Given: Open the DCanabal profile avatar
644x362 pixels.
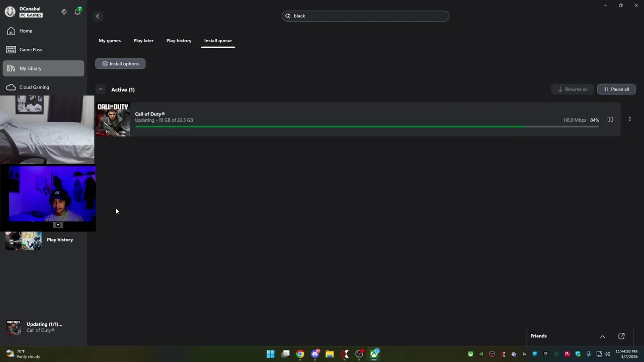Looking at the screenshot, I should 10,12.
